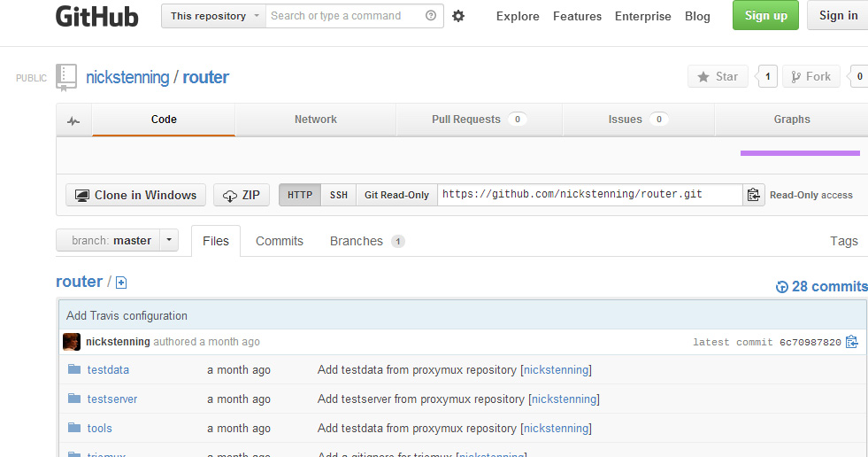This screenshot has height=457, width=868.
Task: Click the router breadcrumb link
Action: 79,282
